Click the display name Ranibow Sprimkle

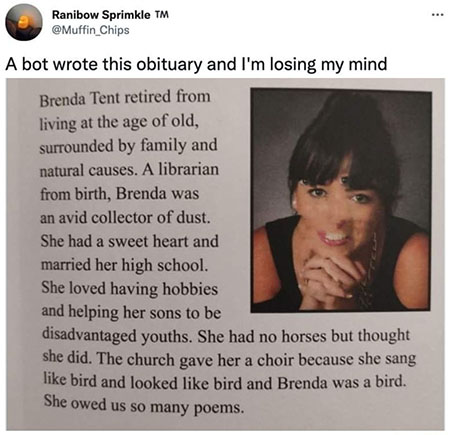click(x=101, y=15)
